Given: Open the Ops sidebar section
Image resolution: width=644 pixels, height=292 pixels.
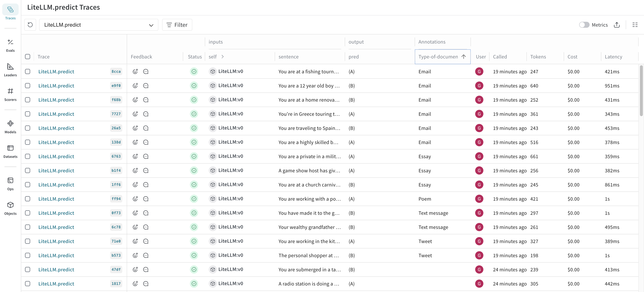Looking at the screenshot, I should [x=10, y=184].
